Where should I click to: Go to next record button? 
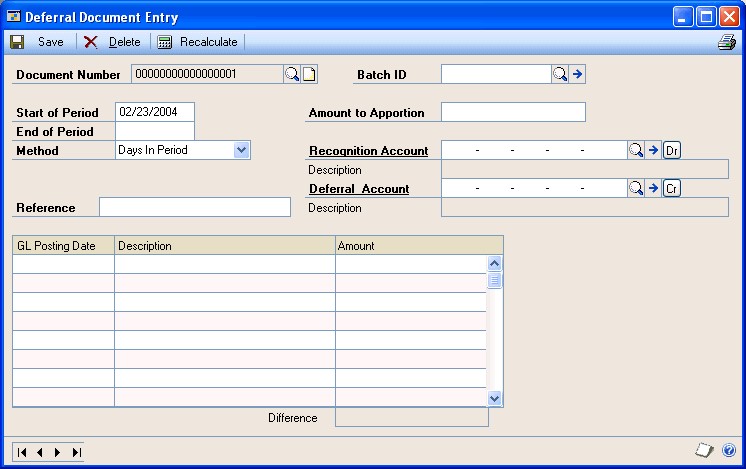tap(58, 452)
